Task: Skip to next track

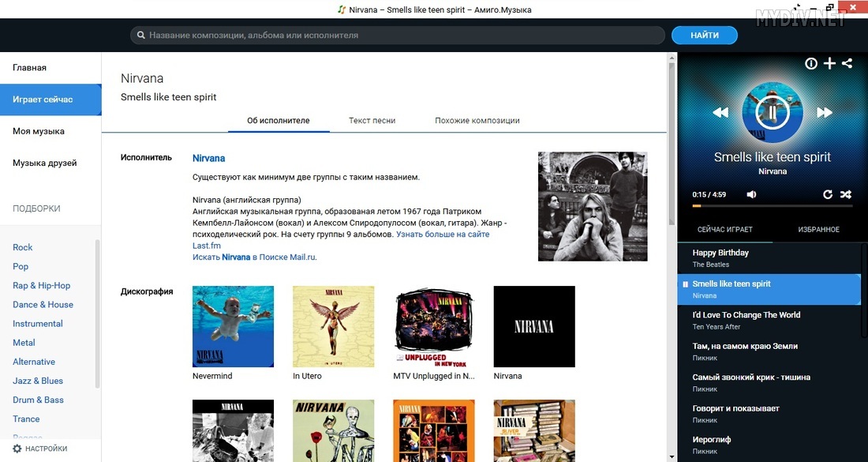Action: click(825, 112)
